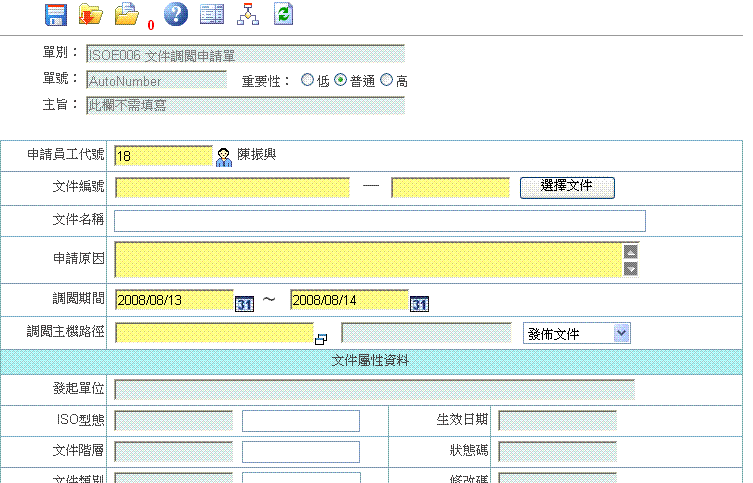Show the workflow flowchart icon
This screenshot has width=753, height=483.
pos(247,14)
